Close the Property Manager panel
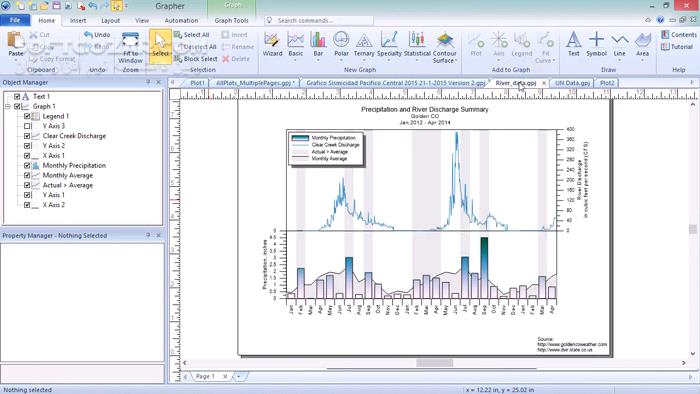This screenshot has width=700, height=394. (158, 235)
